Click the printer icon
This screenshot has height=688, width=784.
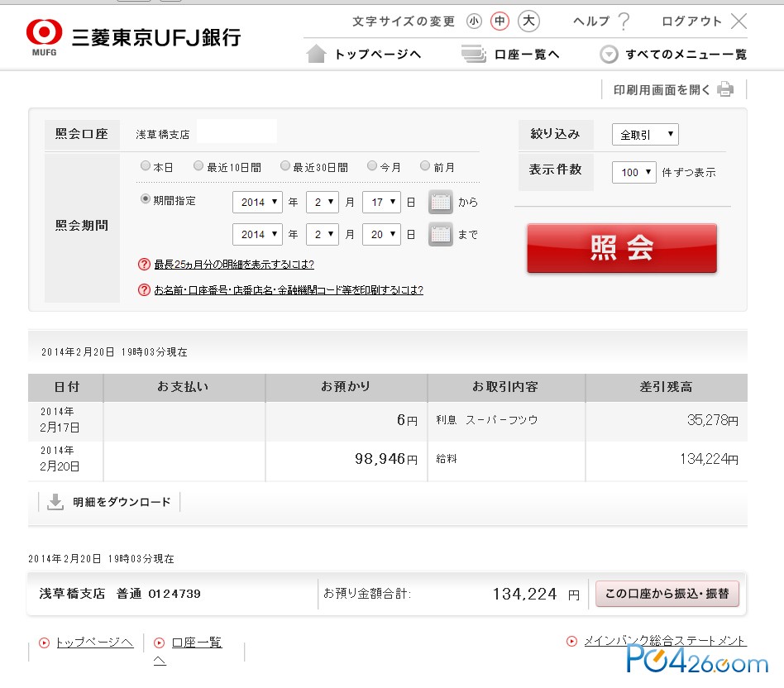[725, 89]
